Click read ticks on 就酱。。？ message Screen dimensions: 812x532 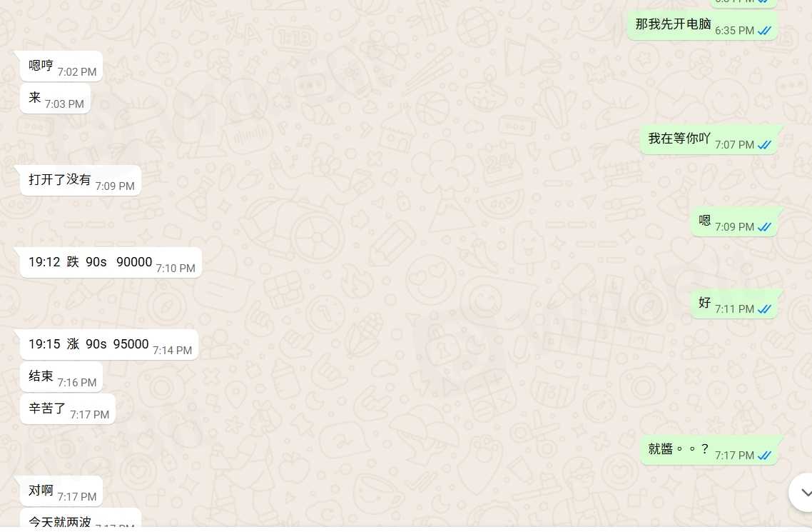point(764,456)
